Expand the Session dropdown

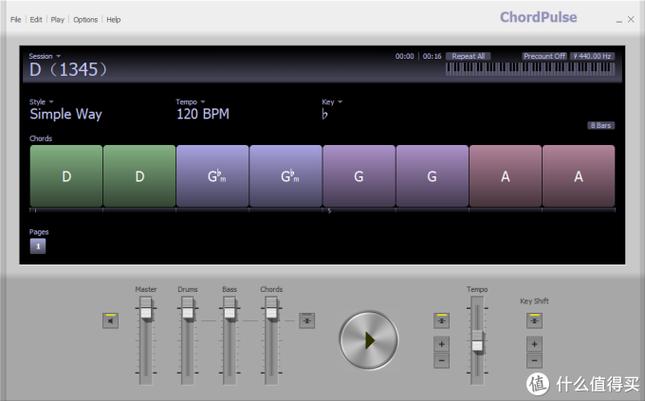[44, 56]
